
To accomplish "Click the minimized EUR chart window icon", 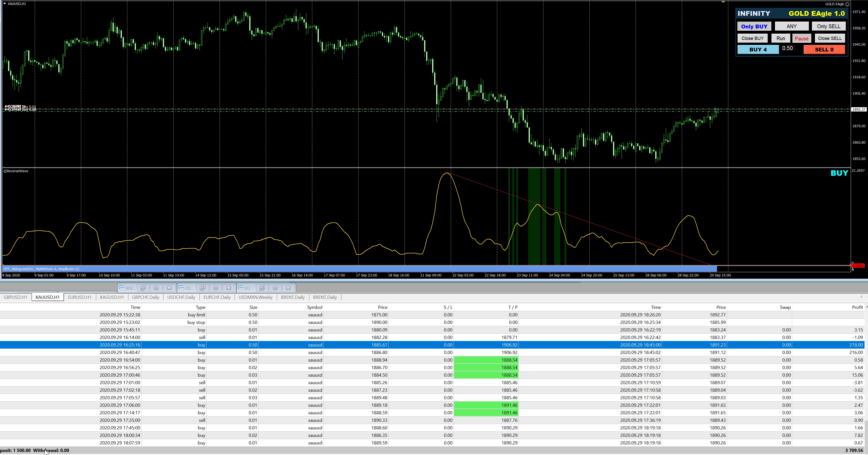I will click(241, 288).
